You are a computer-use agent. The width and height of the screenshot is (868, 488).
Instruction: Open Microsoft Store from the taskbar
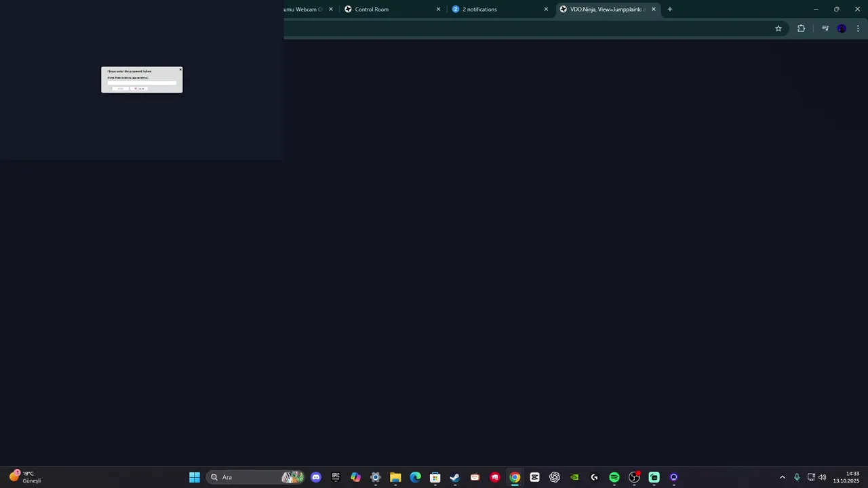(435, 477)
